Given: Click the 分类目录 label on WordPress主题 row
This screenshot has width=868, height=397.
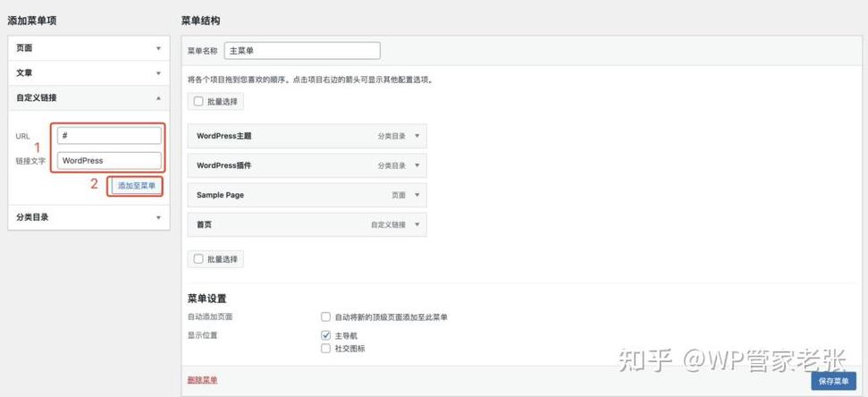Looking at the screenshot, I should 392,136.
